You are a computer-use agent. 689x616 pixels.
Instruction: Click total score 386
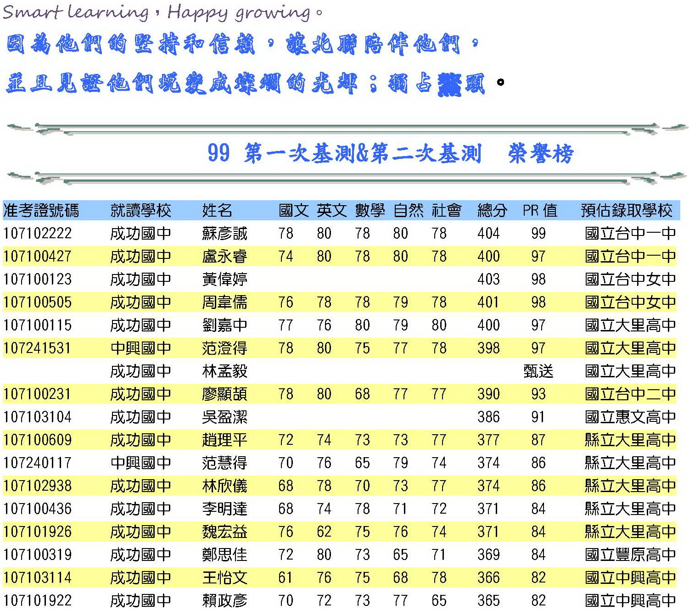pyautogui.click(x=488, y=417)
